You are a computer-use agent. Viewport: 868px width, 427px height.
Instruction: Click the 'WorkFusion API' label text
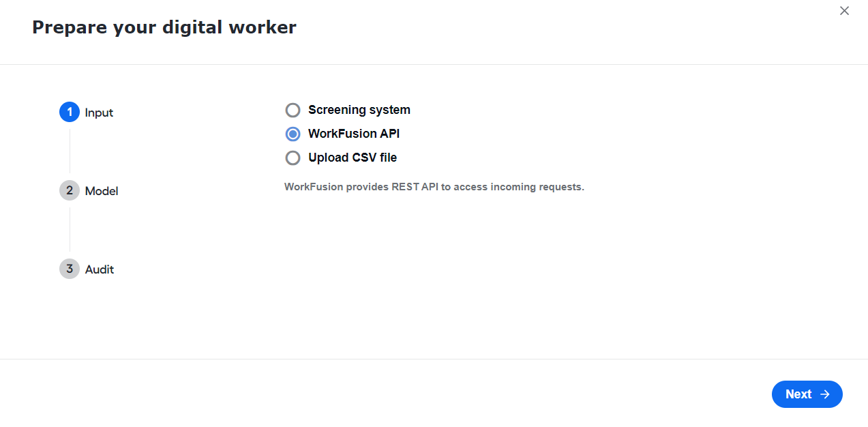tap(354, 134)
